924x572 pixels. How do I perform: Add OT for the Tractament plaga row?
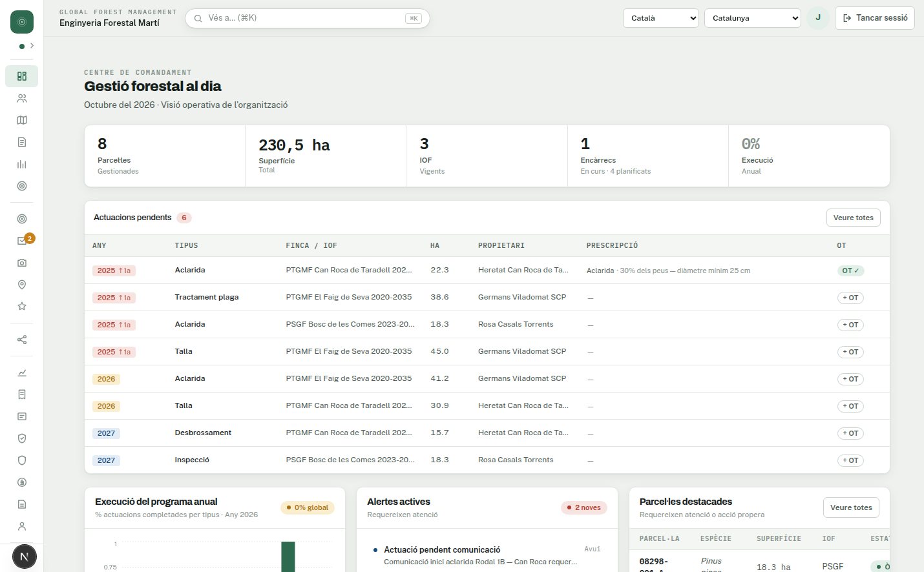pos(850,298)
